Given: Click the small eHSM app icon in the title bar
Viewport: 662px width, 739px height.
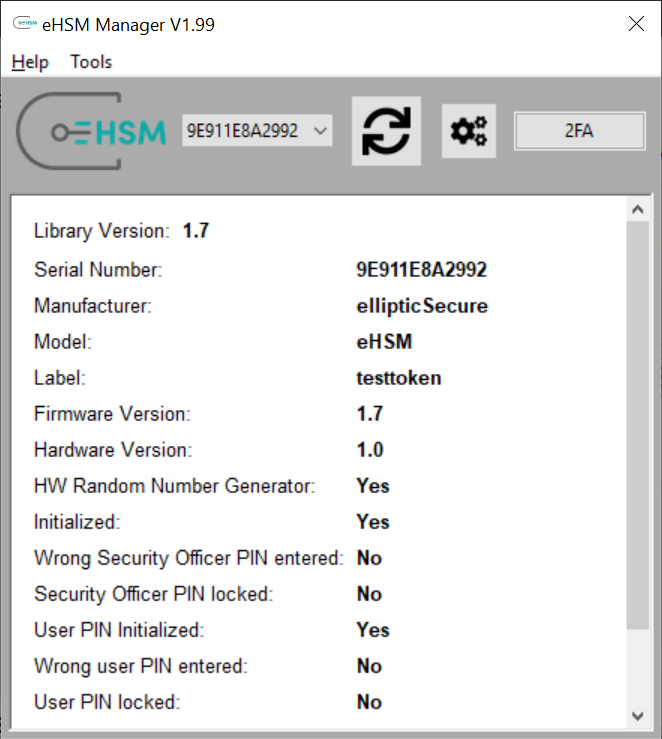Looking at the screenshot, I should pos(25,23).
